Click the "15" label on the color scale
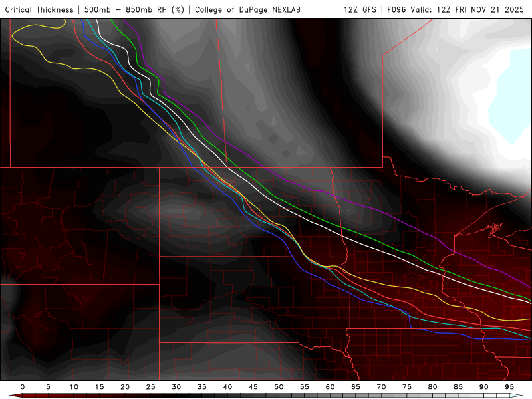The width and height of the screenshot is (532, 399). (x=99, y=387)
